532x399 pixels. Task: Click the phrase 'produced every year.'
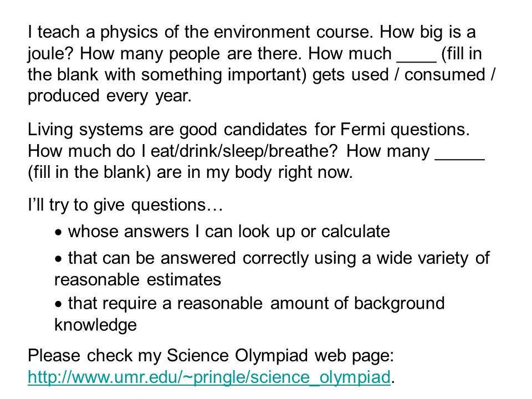click(x=110, y=96)
